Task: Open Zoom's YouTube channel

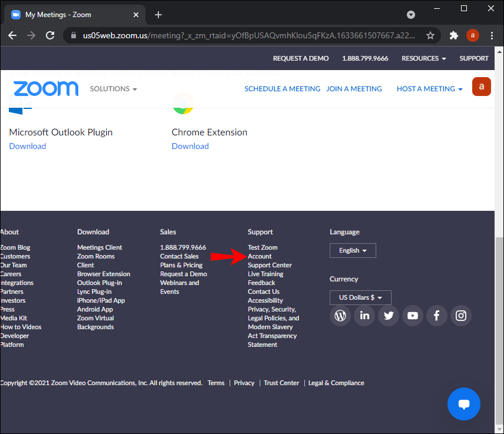Action: [412, 316]
